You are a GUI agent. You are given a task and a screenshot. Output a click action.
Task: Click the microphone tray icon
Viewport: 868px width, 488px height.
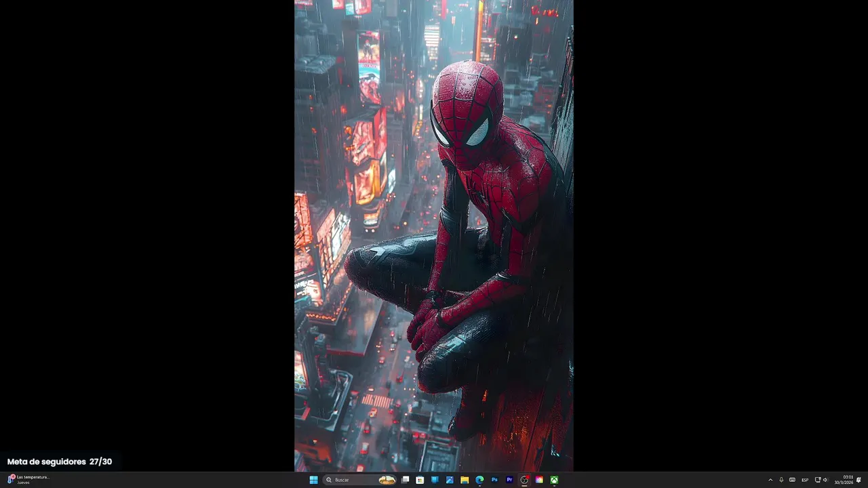pos(781,480)
